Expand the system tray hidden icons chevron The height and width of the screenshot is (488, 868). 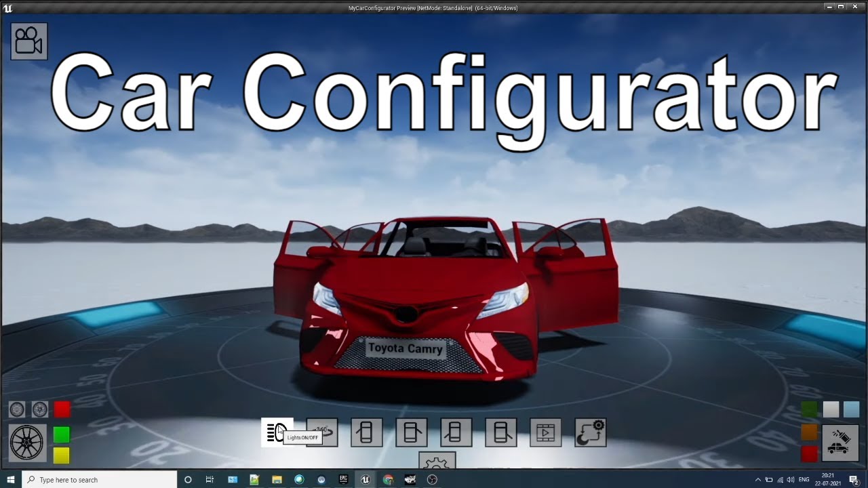(758, 480)
